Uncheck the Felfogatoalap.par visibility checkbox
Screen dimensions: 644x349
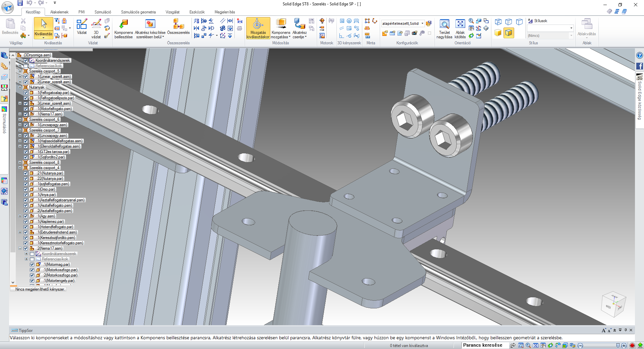tap(26, 93)
